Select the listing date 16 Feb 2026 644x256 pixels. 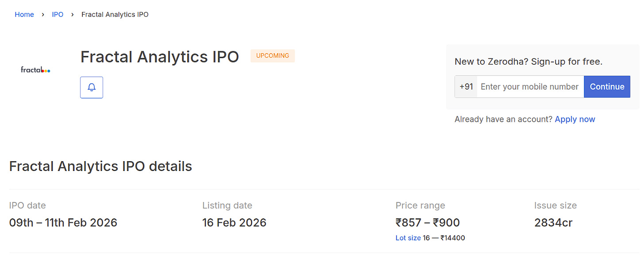[x=234, y=222]
